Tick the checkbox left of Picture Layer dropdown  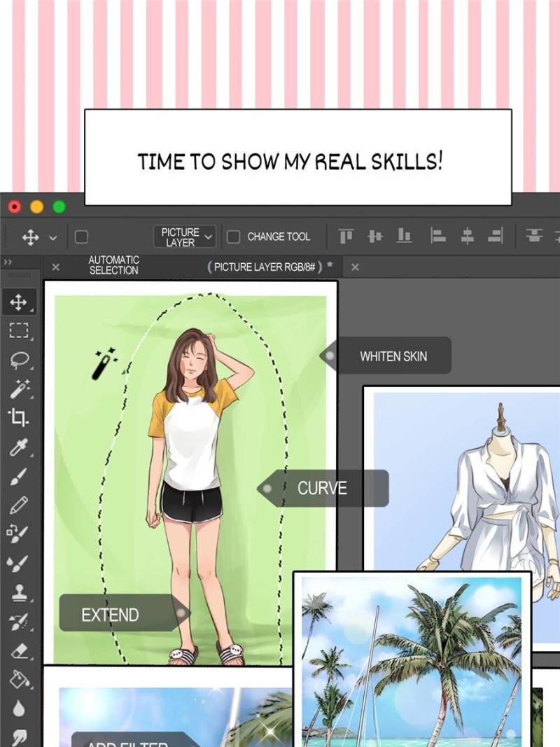pos(81,237)
